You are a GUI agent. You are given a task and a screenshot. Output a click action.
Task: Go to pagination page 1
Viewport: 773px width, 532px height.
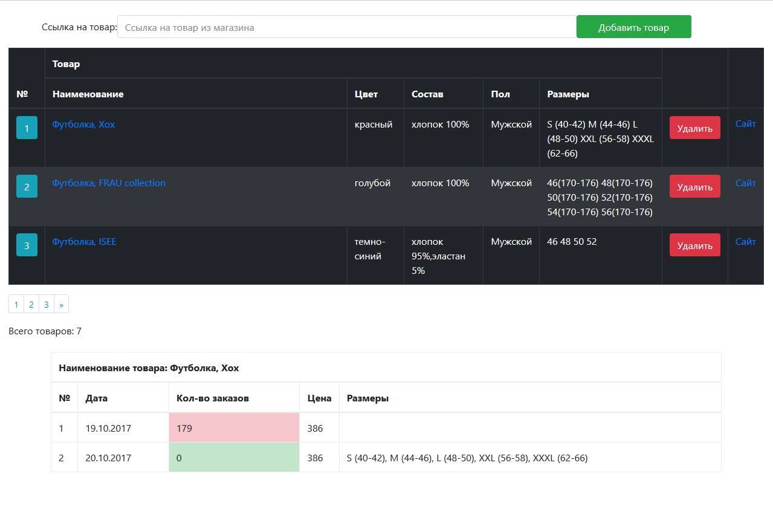[16, 305]
